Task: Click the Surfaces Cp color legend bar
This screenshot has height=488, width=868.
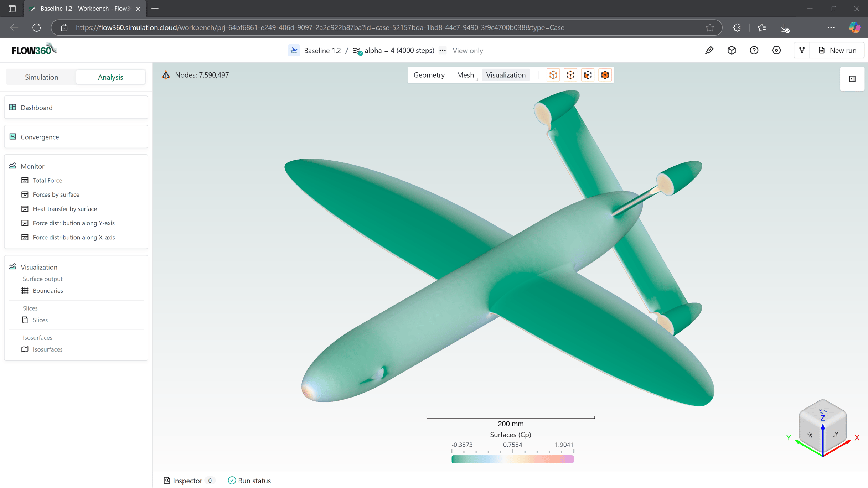Action: pos(512,459)
